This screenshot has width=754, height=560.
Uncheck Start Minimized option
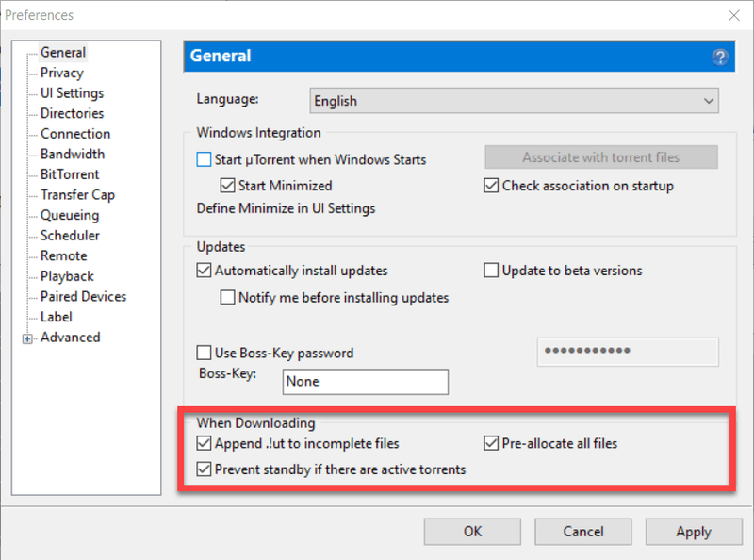(227, 185)
